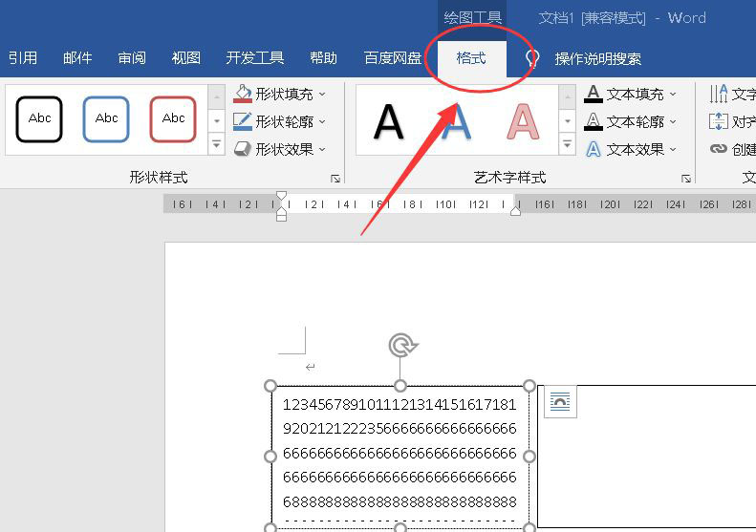Image resolution: width=756 pixels, height=532 pixels.
Task: Switch to the 视图 tab
Action: [x=186, y=58]
